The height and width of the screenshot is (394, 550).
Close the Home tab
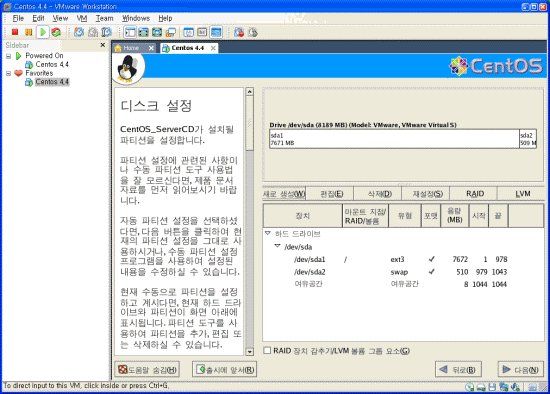pos(151,48)
